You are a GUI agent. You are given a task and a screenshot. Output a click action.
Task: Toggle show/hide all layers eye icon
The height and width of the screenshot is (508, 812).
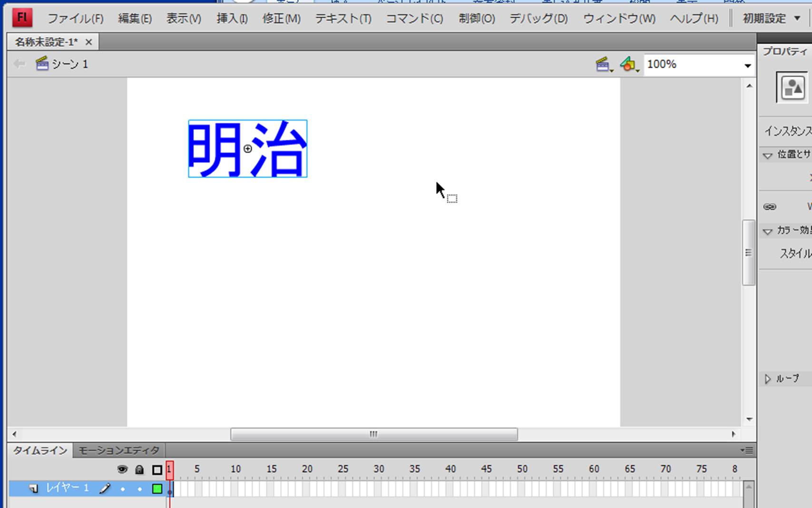point(122,470)
